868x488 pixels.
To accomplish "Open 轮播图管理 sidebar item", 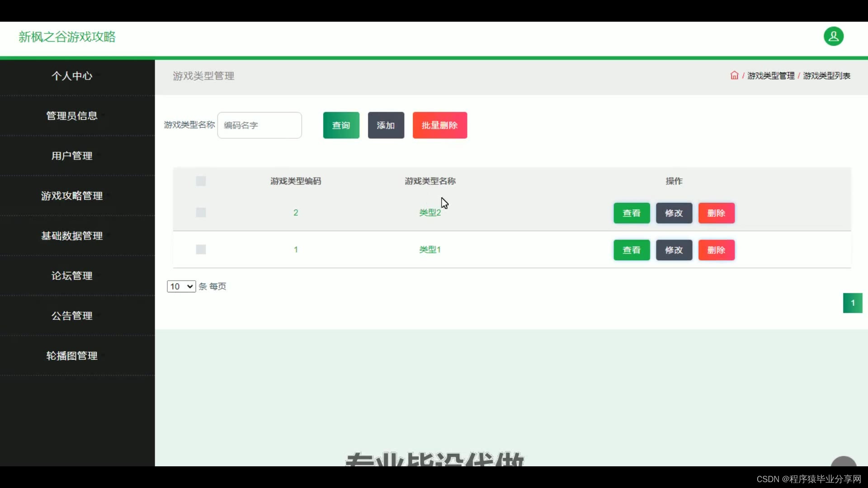I will point(72,356).
